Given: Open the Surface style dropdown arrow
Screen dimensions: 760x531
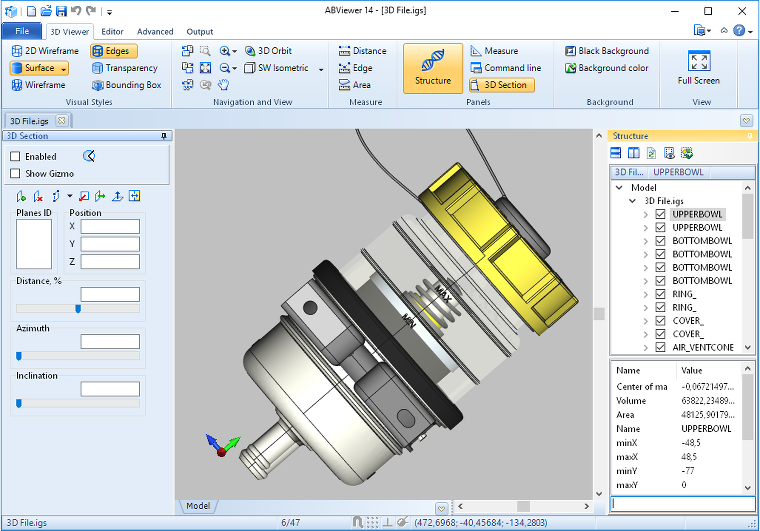Looking at the screenshot, I should pyautogui.click(x=63, y=69).
